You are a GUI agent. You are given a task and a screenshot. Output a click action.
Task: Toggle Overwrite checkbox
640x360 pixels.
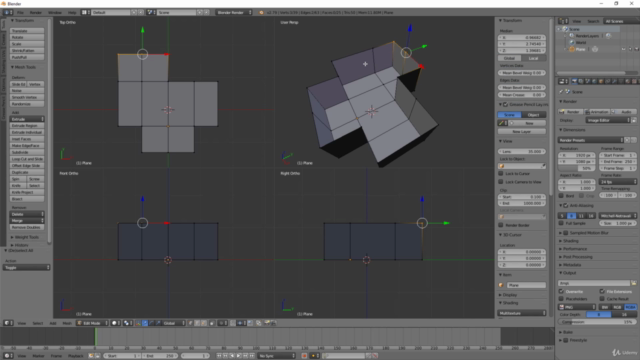coord(562,291)
